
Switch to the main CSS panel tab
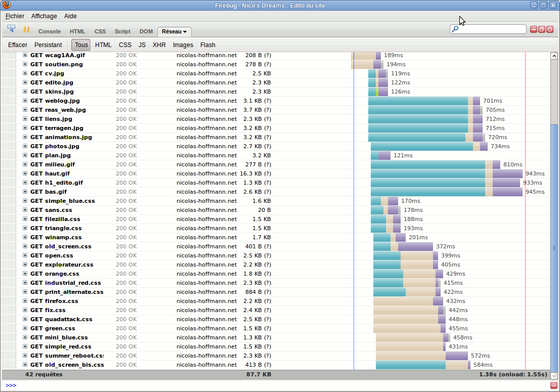tap(100, 31)
